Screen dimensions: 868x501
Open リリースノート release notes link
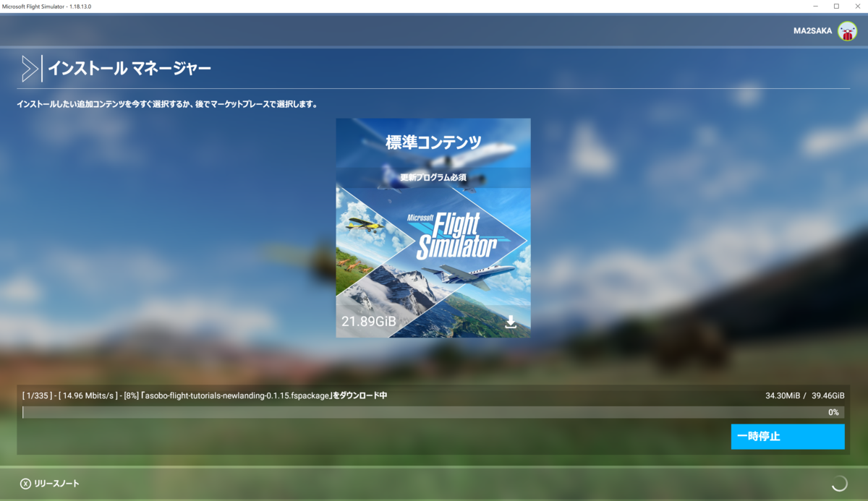56,484
